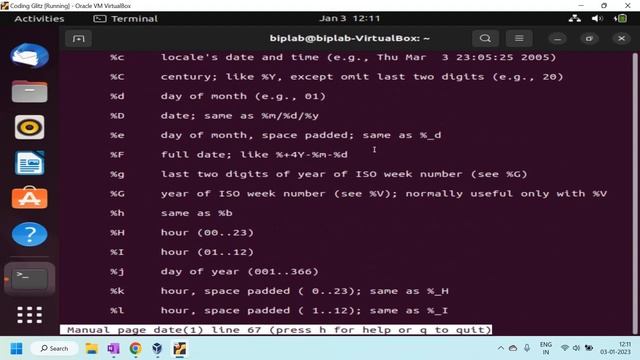640x360 pixels.
Task: Click the %D date format line
Action: point(214,116)
